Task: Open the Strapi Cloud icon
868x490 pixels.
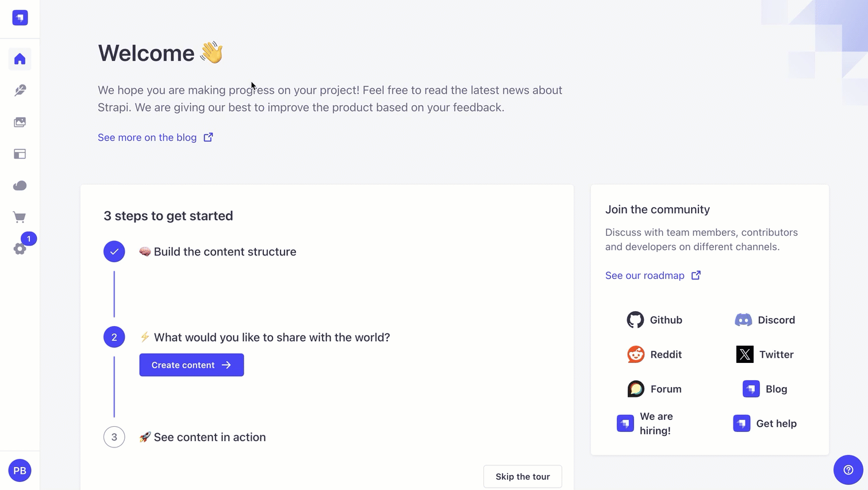Action: tap(20, 186)
